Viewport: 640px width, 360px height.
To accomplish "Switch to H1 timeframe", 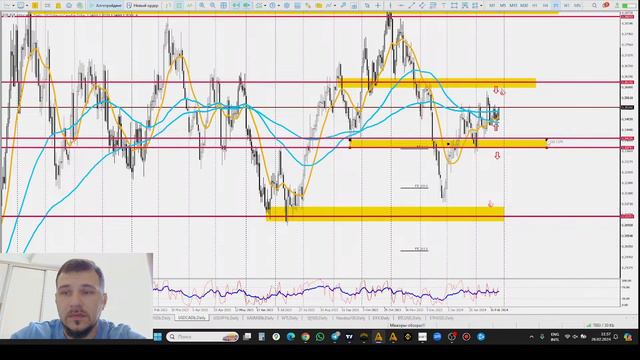I will (x=535, y=6).
